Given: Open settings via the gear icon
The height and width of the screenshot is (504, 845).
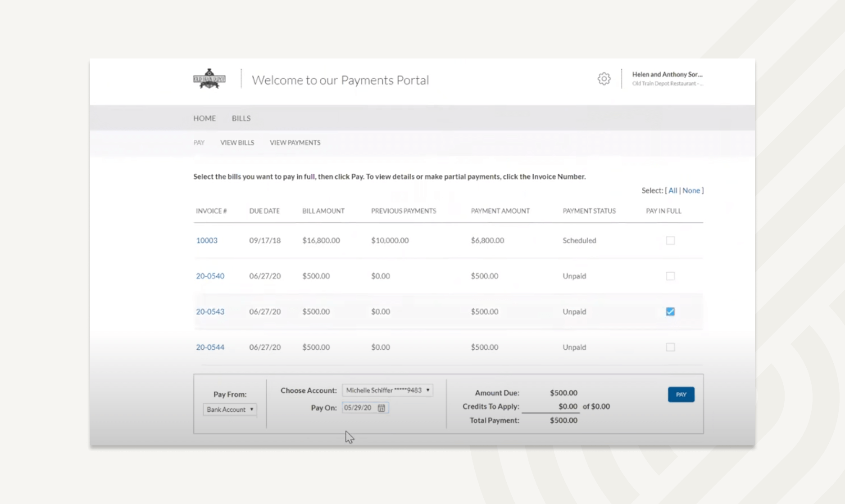Looking at the screenshot, I should pos(604,79).
